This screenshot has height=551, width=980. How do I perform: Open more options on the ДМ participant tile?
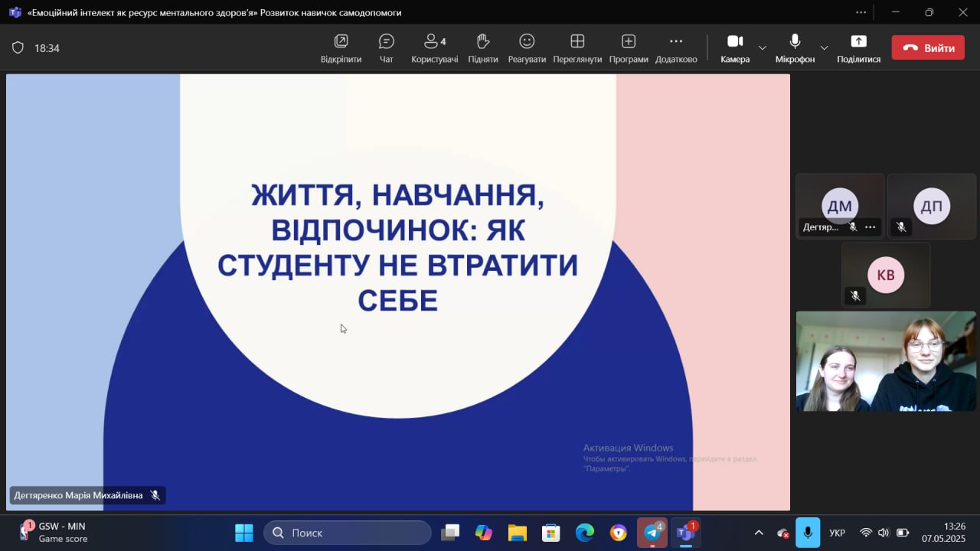pos(871,227)
